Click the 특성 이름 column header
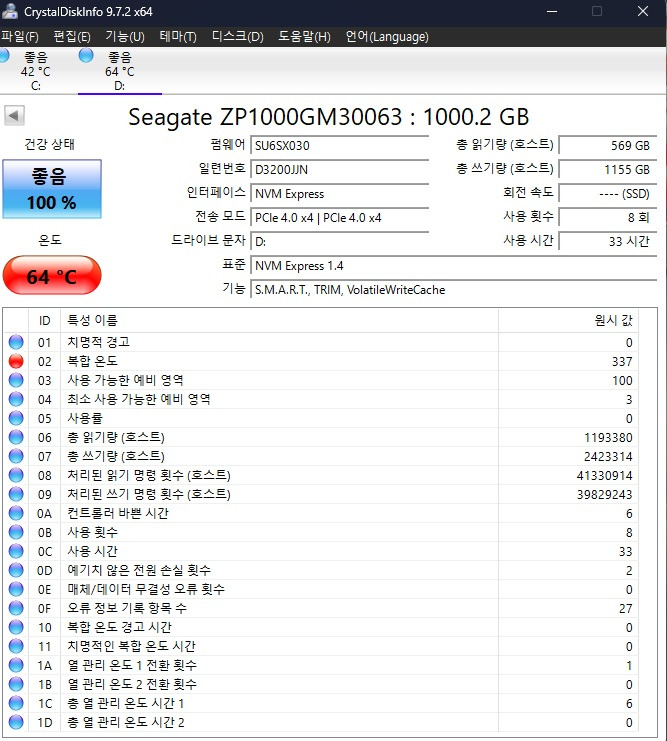 [x=279, y=320]
